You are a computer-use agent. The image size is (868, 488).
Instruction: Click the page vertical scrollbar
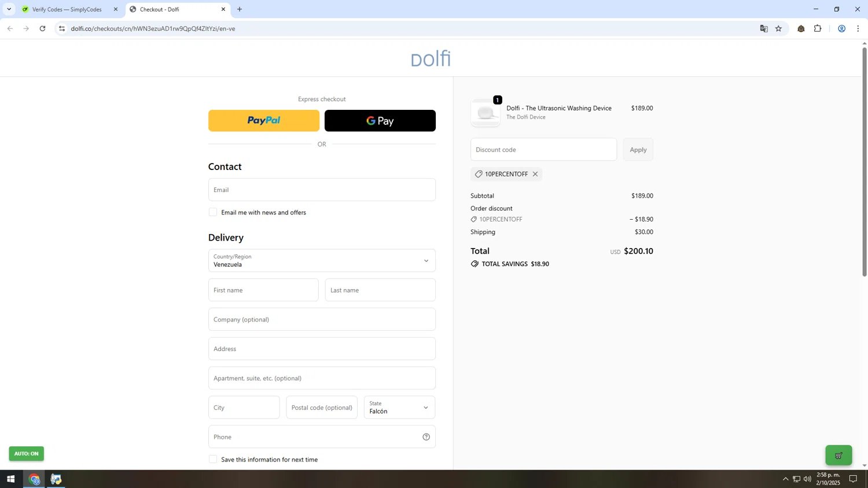tap(865, 162)
